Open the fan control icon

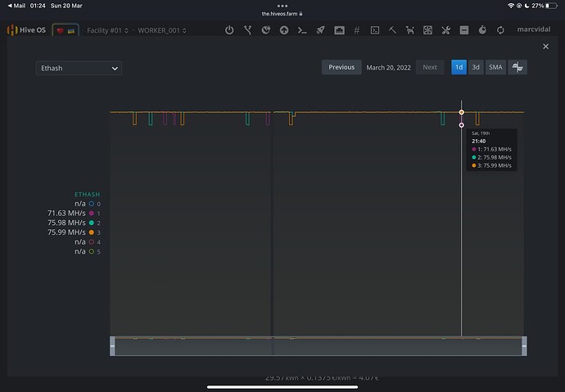point(427,30)
